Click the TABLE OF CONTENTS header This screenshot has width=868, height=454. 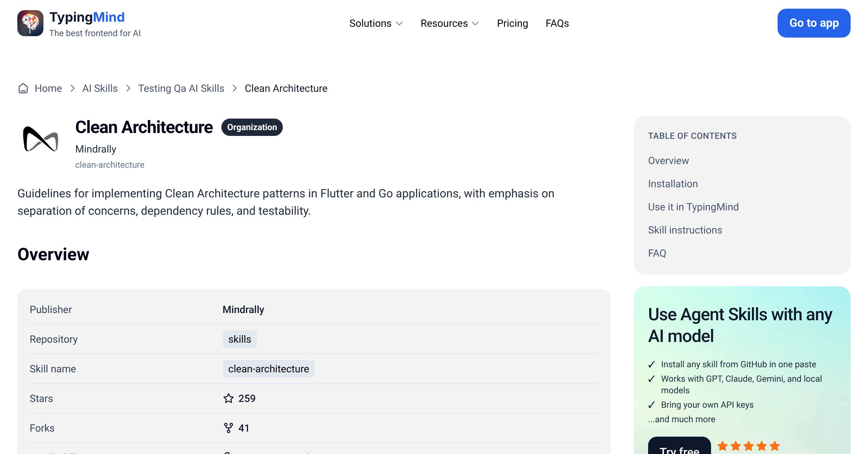(x=692, y=136)
